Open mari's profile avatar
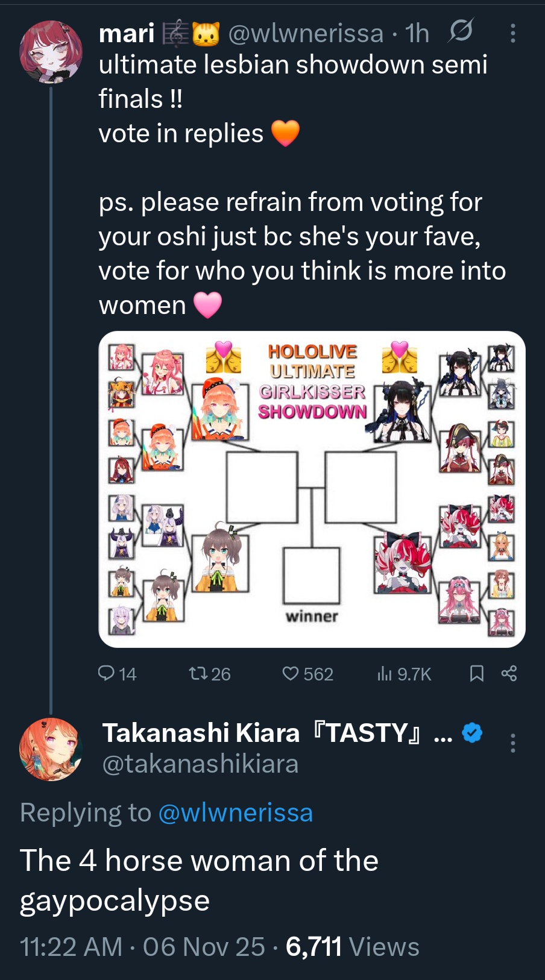Viewport: 545px width, 980px height. [51, 52]
